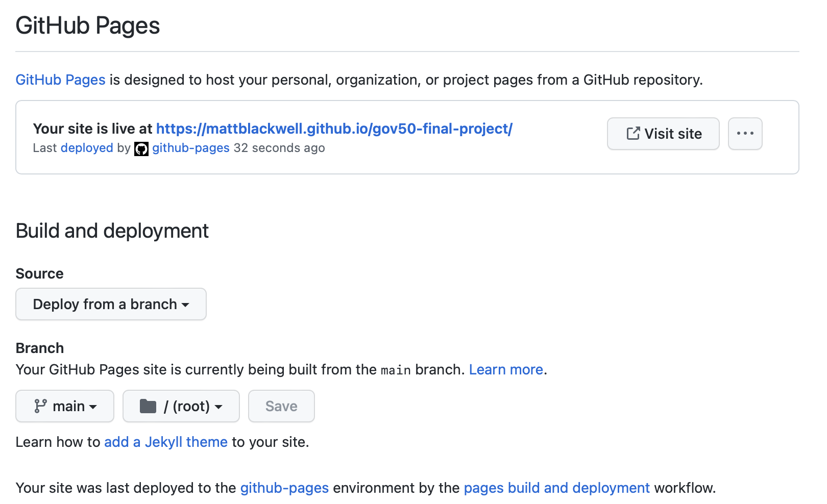This screenshot has width=827, height=504.
Task: Click the 'Branch' label
Action: click(x=40, y=348)
